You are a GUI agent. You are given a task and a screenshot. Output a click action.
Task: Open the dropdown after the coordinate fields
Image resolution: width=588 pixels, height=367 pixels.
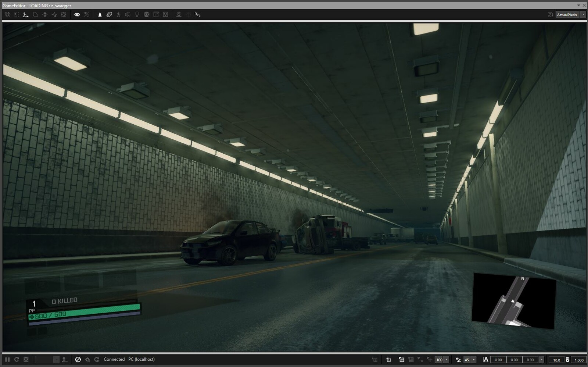pyautogui.click(x=541, y=360)
